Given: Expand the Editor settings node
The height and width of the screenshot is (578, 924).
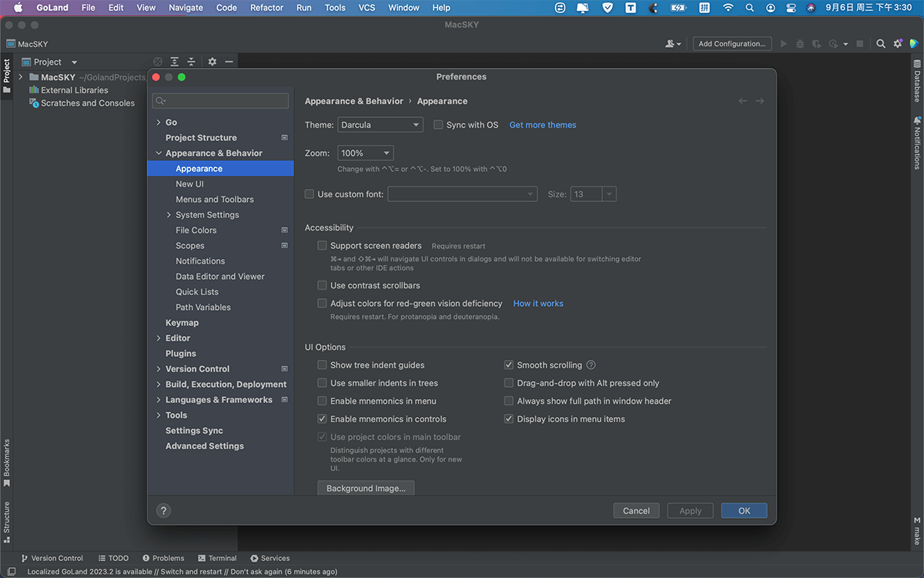Looking at the screenshot, I should point(159,338).
